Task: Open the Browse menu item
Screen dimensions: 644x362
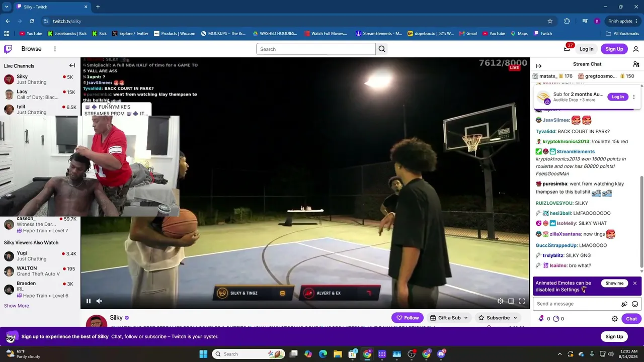Action: (31, 49)
